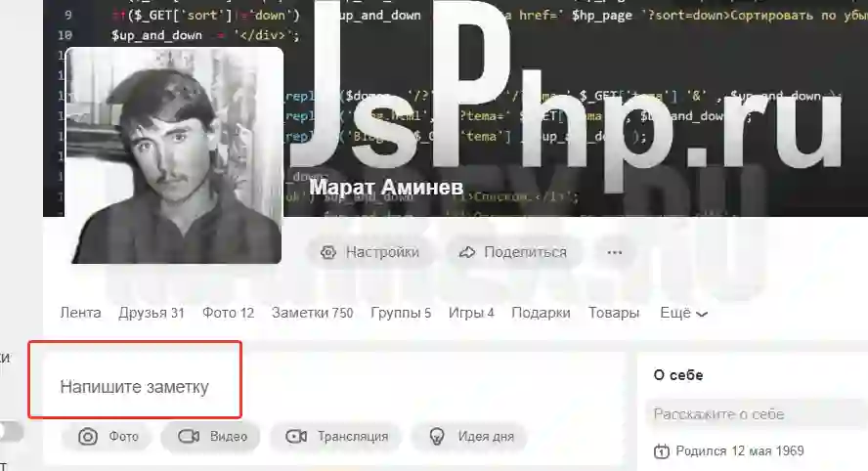868x471 pixels.
Task: Click the lightbulb Идея дня icon
Action: point(437,437)
